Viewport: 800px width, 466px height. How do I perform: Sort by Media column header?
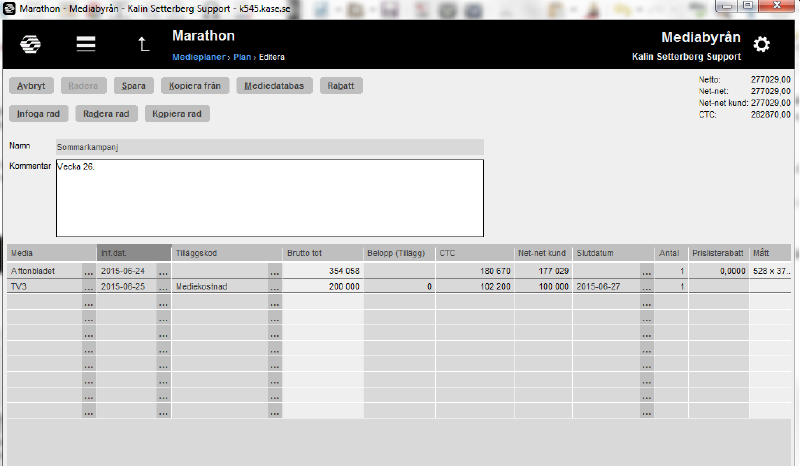coord(52,253)
